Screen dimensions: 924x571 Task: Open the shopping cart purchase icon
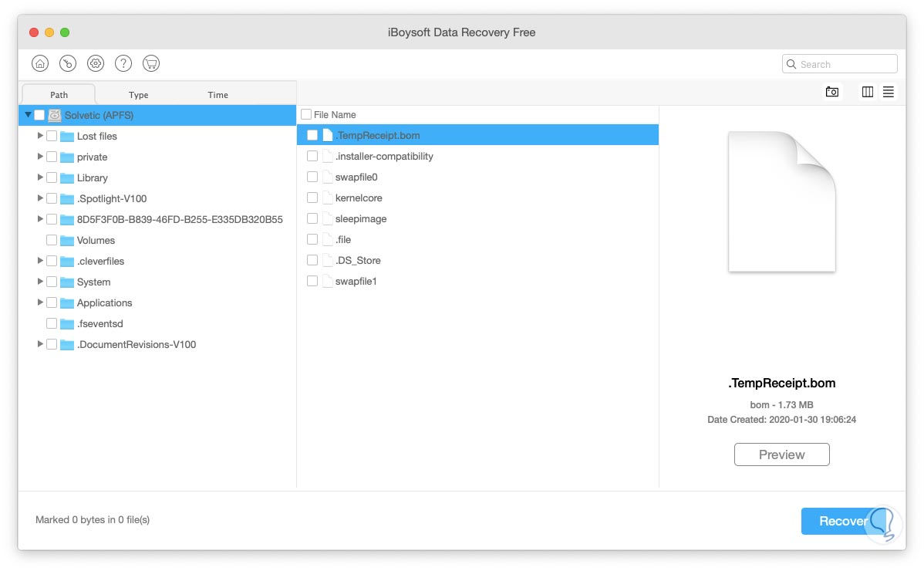151,63
